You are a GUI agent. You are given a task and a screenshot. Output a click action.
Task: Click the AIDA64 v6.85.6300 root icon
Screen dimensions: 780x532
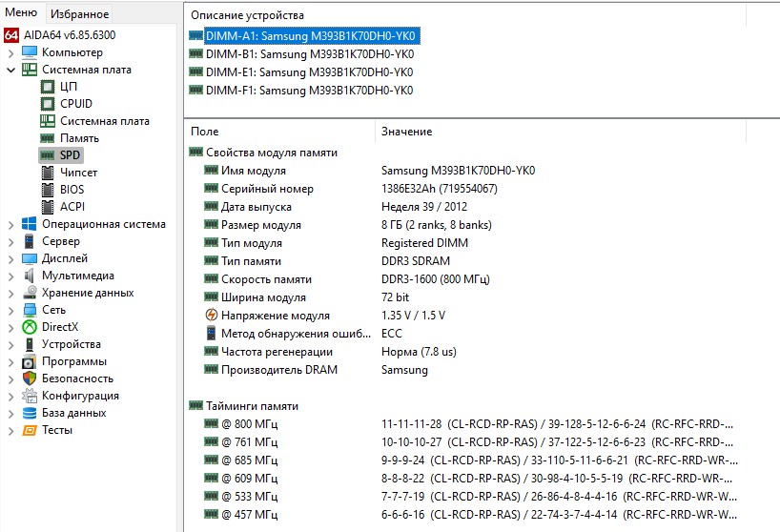click(x=10, y=35)
